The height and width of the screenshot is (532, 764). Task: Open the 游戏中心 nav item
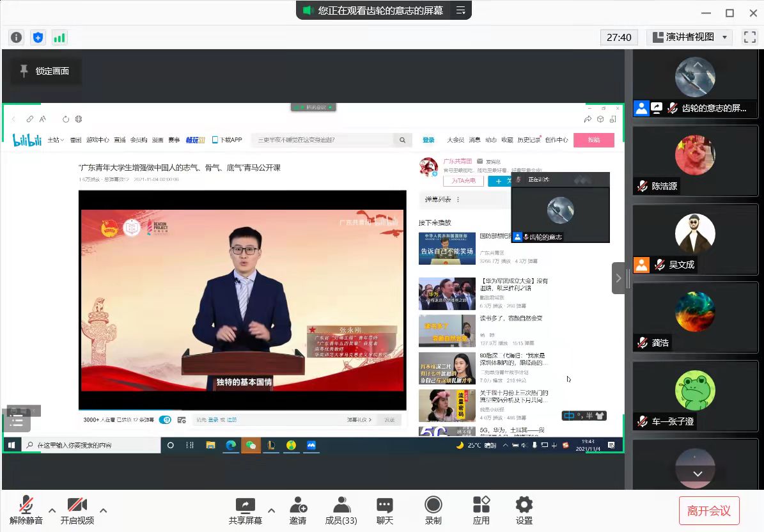tap(97, 140)
